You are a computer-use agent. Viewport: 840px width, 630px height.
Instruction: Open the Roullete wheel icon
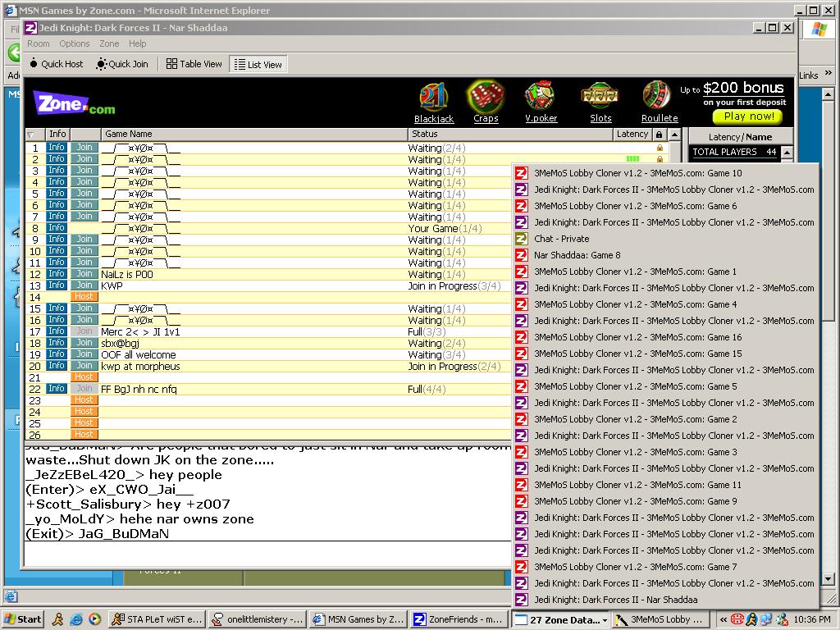[657, 97]
